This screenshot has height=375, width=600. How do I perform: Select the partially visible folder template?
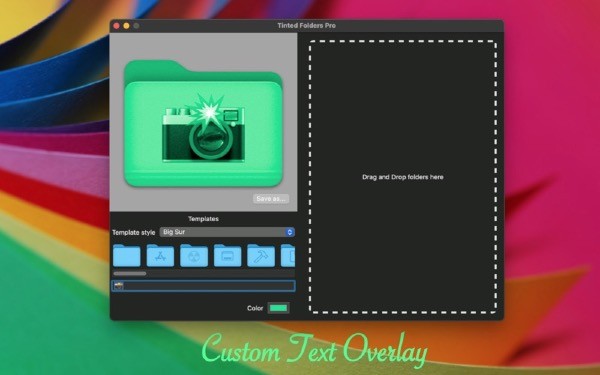pyautogui.click(x=288, y=255)
